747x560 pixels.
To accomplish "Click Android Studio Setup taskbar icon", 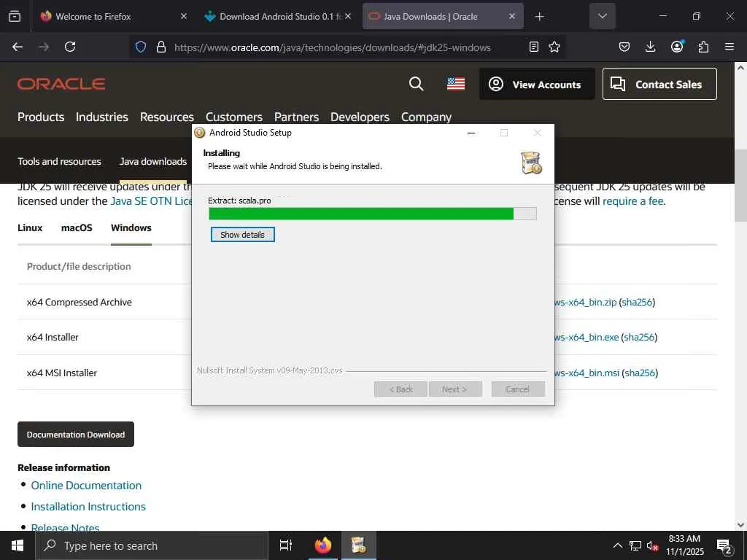I will pos(358,545).
